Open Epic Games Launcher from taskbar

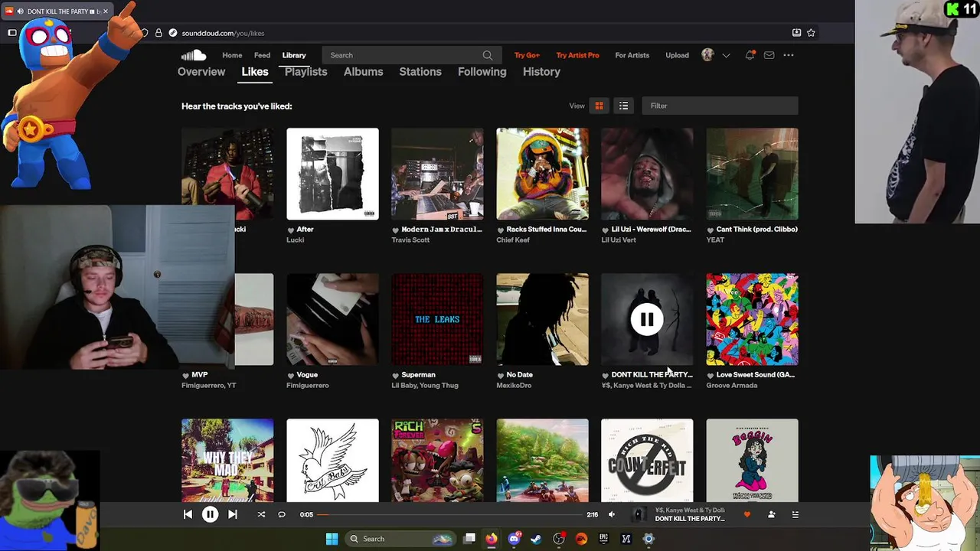[x=603, y=539]
